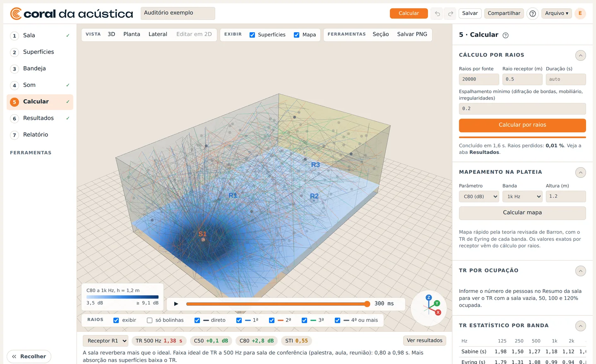Run Calcular por raios

pyautogui.click(x=522, y=125)
